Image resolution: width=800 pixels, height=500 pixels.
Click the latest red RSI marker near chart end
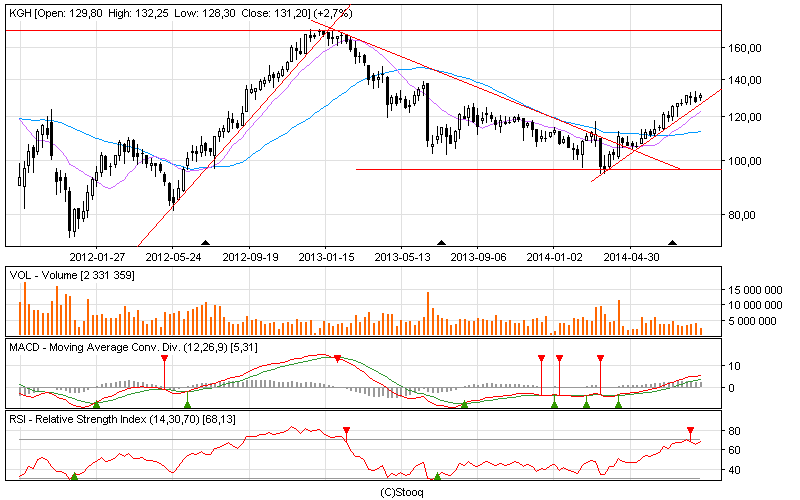(x=690, y=431)
